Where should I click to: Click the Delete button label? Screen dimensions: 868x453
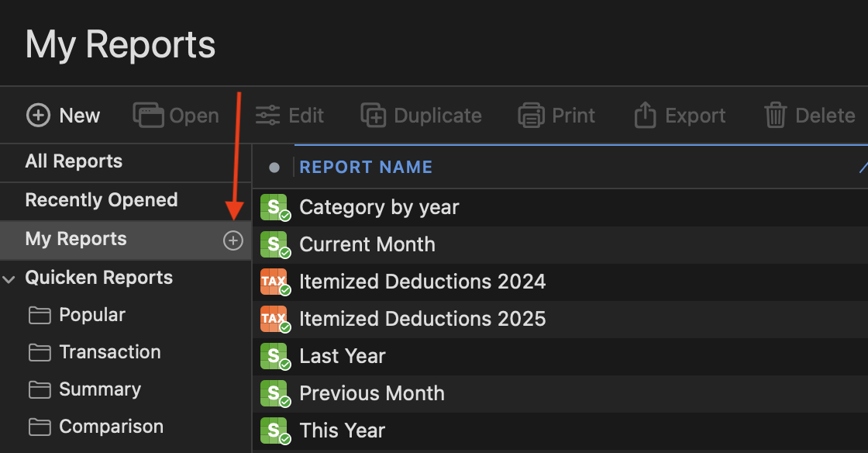coord(825,116)
